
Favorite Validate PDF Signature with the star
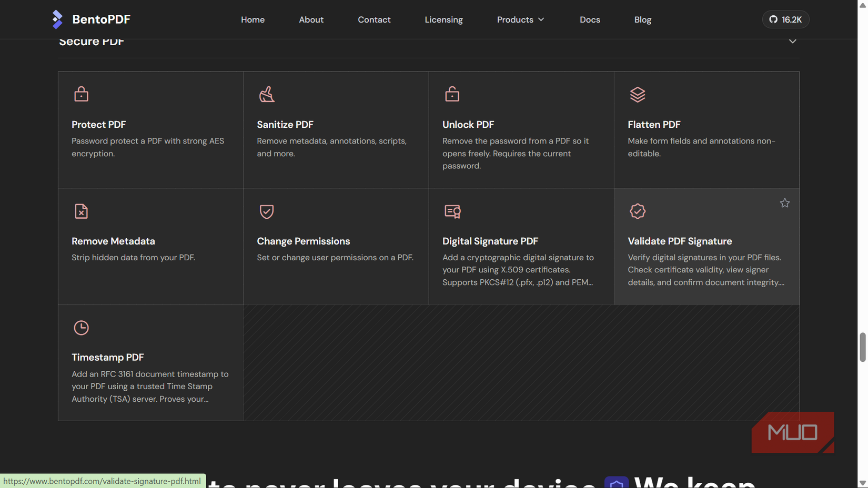pos(784,203)
